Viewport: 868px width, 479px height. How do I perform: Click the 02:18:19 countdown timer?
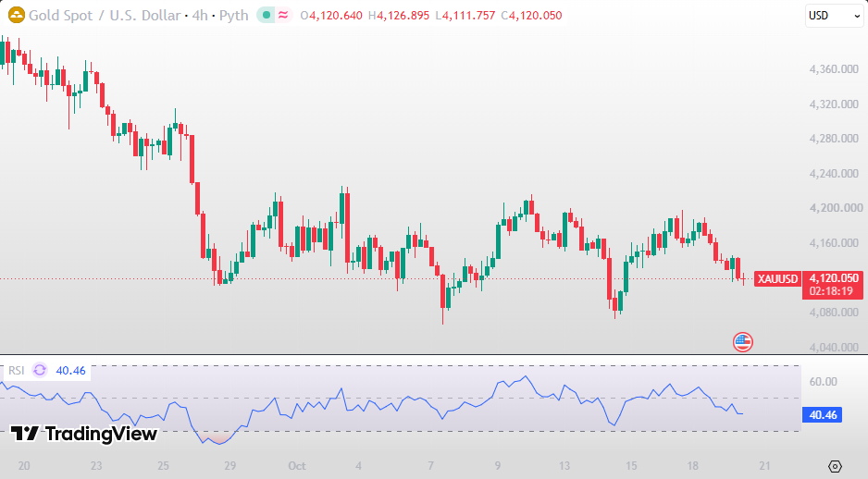click(832, 291)
